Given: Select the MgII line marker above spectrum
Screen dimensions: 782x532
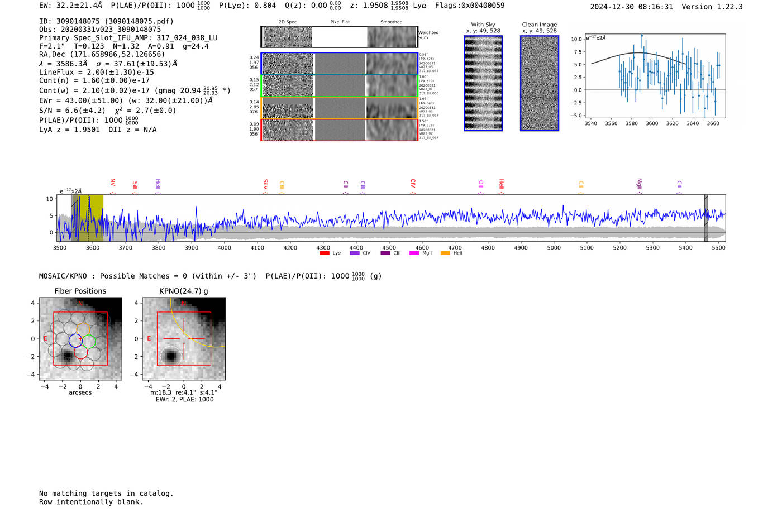Looking at the screenshot, I should (639, 186).
